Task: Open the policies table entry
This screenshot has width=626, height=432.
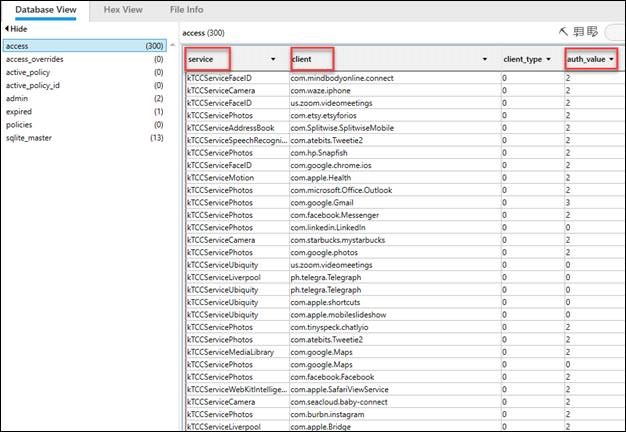Action: (x=21, y=124)
